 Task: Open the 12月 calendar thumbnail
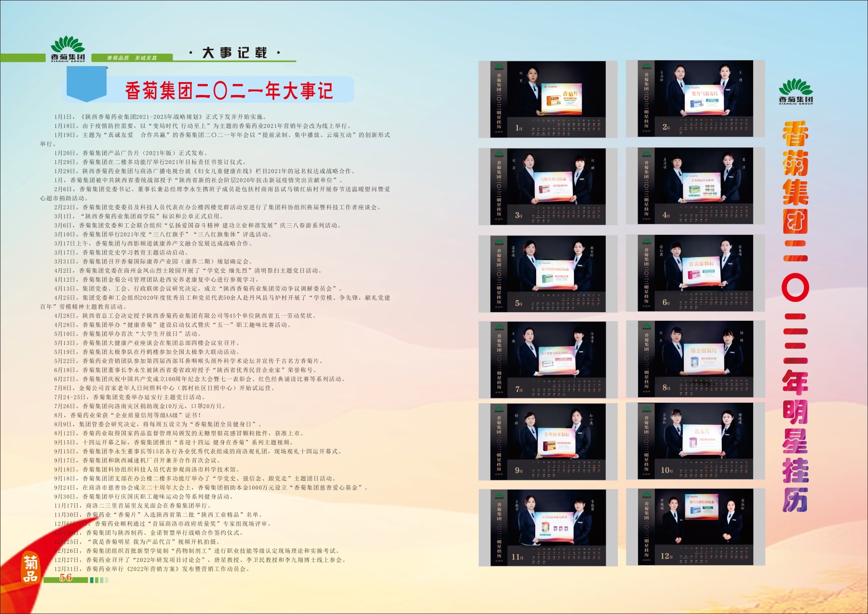pyautogui.click(x=695, y=527)
